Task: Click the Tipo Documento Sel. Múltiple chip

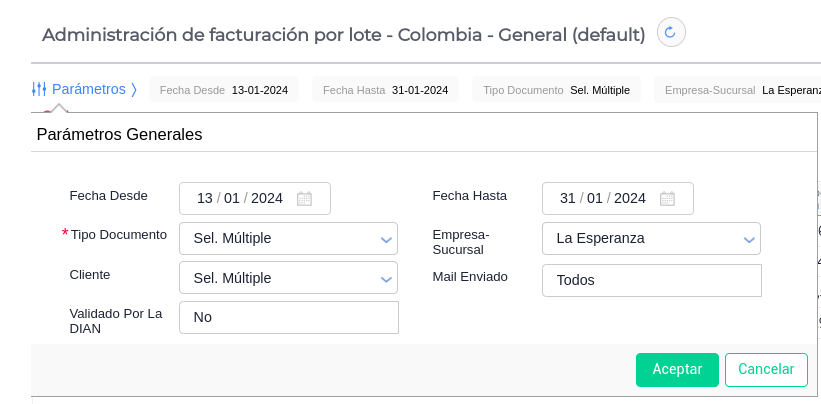Action: [556, 90]
